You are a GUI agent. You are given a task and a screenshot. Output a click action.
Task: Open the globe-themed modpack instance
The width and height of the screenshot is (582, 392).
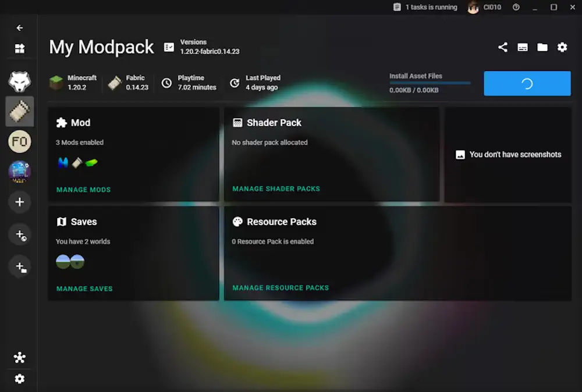(x=20, y=172)
